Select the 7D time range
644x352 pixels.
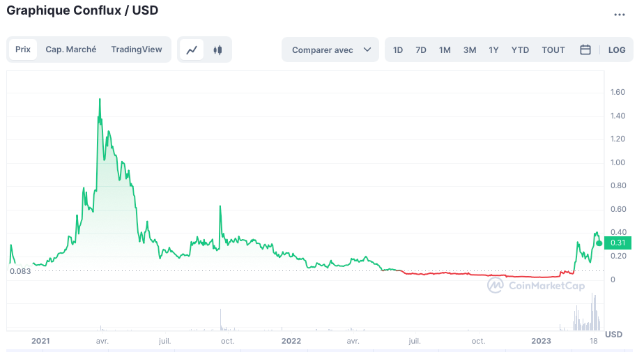421,50
